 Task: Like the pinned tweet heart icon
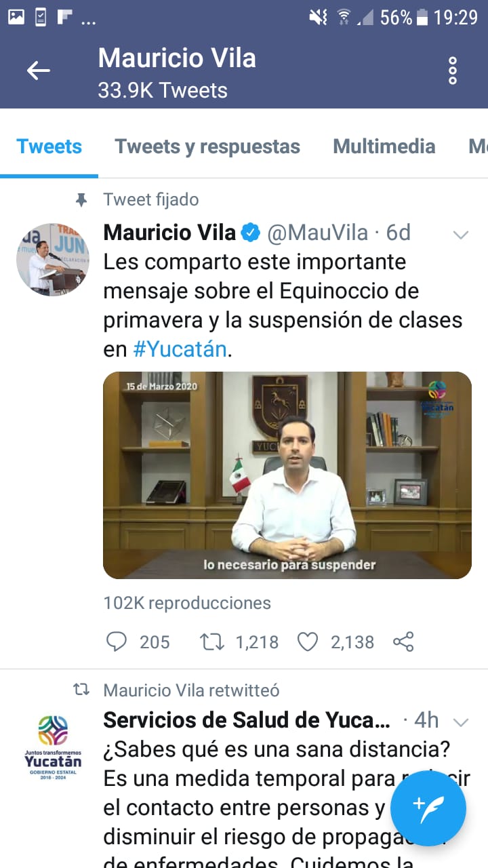point(308,642)
